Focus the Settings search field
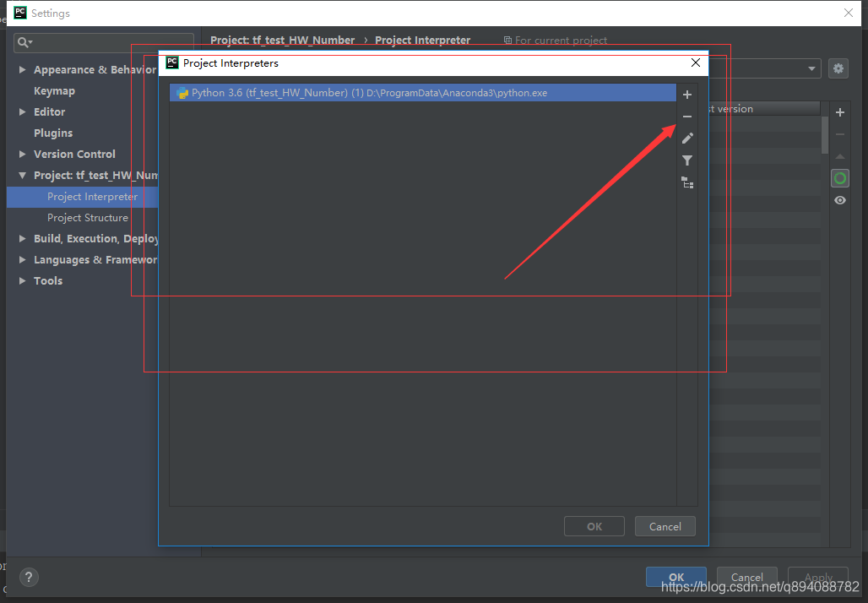The width and height of the screenshot is (868, 603). click(x=104, y=42)
